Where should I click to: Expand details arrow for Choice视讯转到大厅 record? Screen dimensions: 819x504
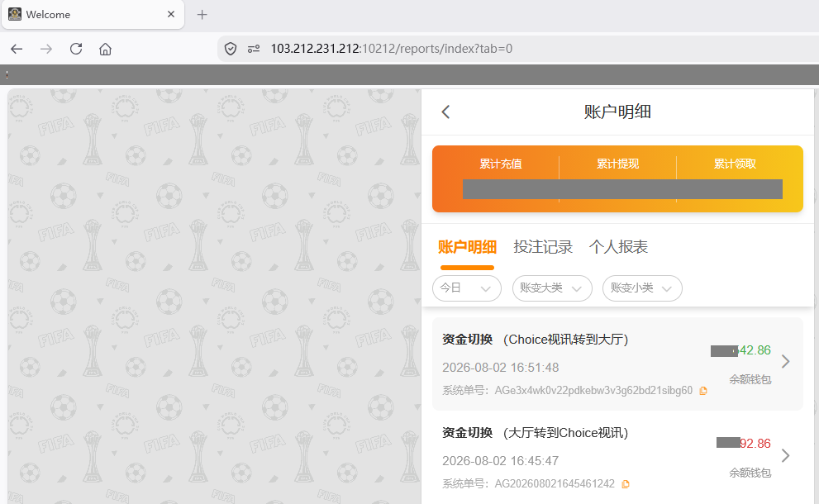coord(785,361)
